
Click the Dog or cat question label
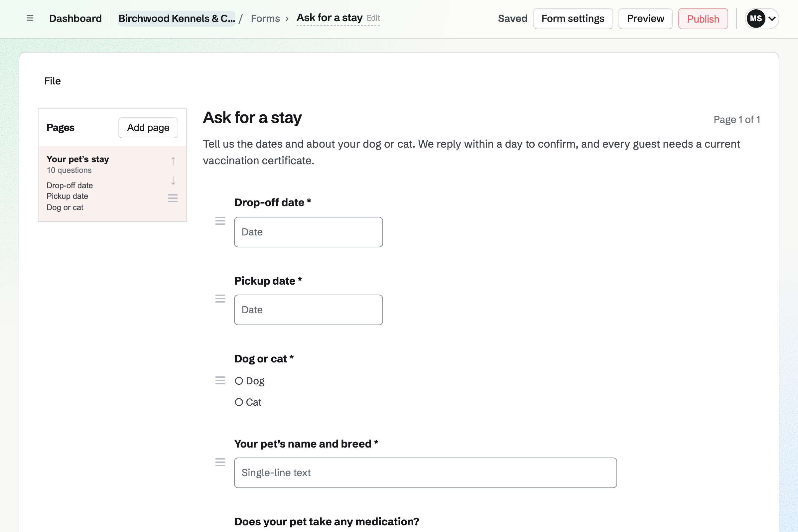coord(264,359)
